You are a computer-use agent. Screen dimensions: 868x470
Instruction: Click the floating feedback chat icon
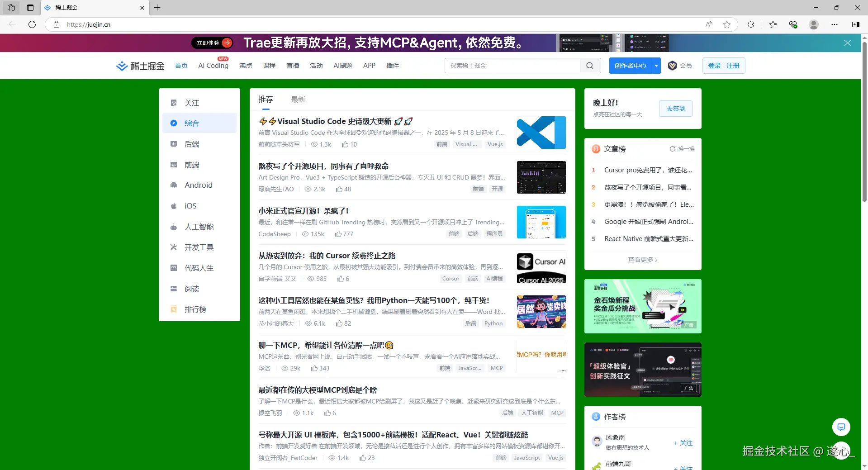pyautogui.click(x=840, y=427)
